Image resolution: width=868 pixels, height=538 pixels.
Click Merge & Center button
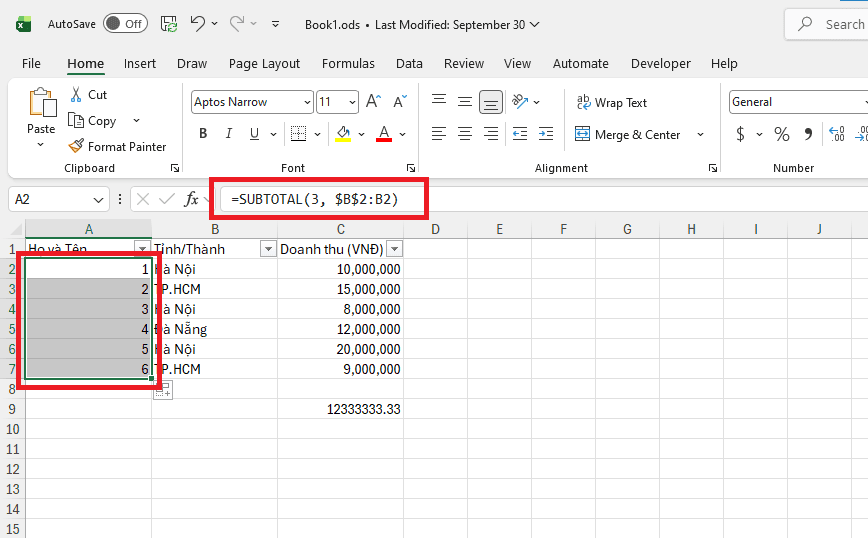pos(627,134)
